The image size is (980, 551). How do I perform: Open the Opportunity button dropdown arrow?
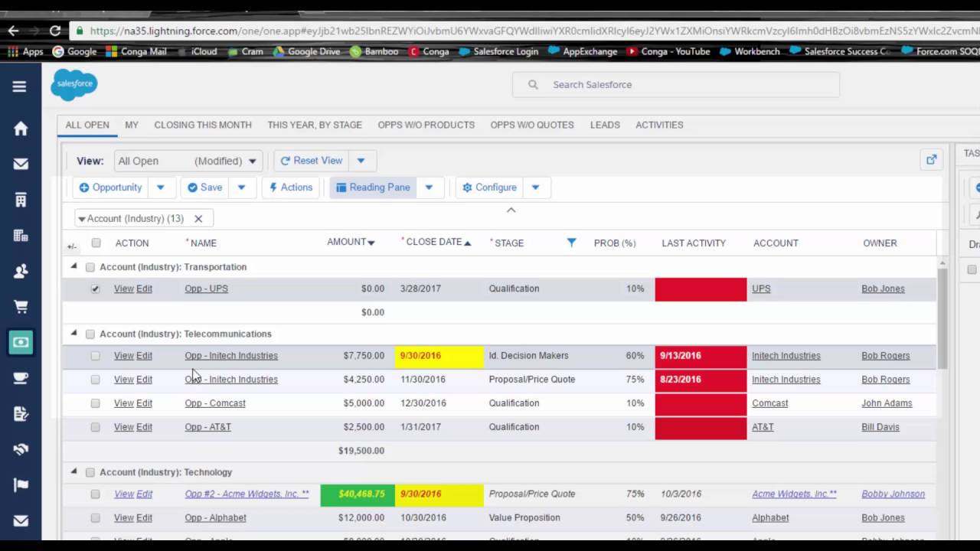pos(160,187)
